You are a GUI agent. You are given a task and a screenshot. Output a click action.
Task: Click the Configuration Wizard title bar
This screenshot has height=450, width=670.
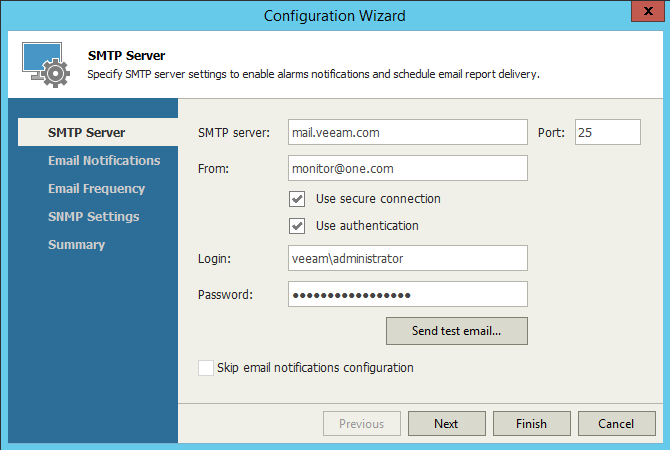(335, 15)
